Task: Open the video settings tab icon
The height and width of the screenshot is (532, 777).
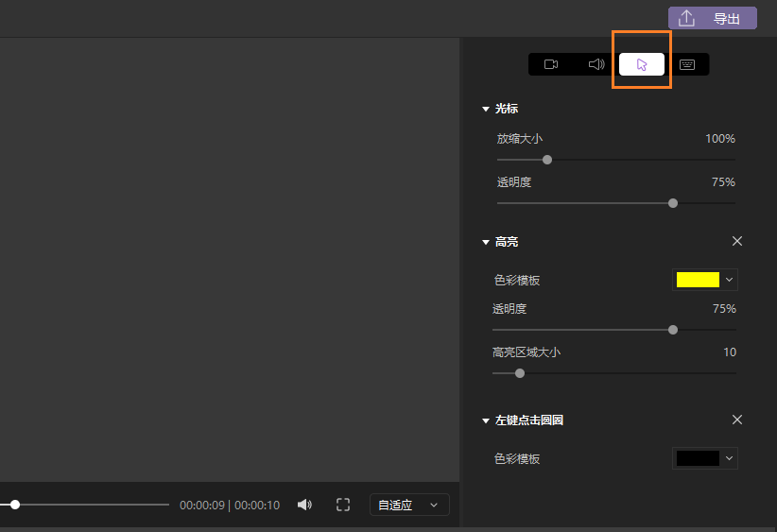Action: click(551, 64)
